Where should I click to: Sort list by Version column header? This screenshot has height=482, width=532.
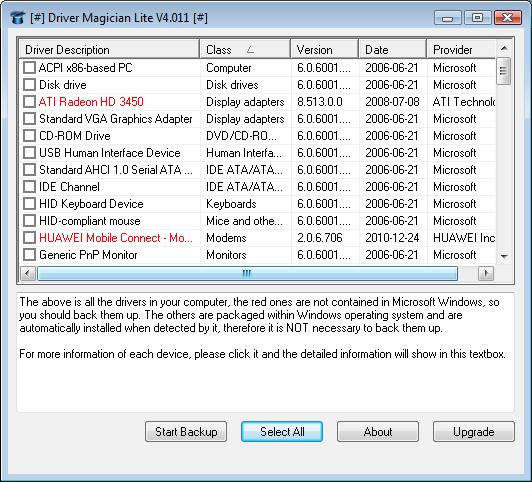[x=324, y=50]
